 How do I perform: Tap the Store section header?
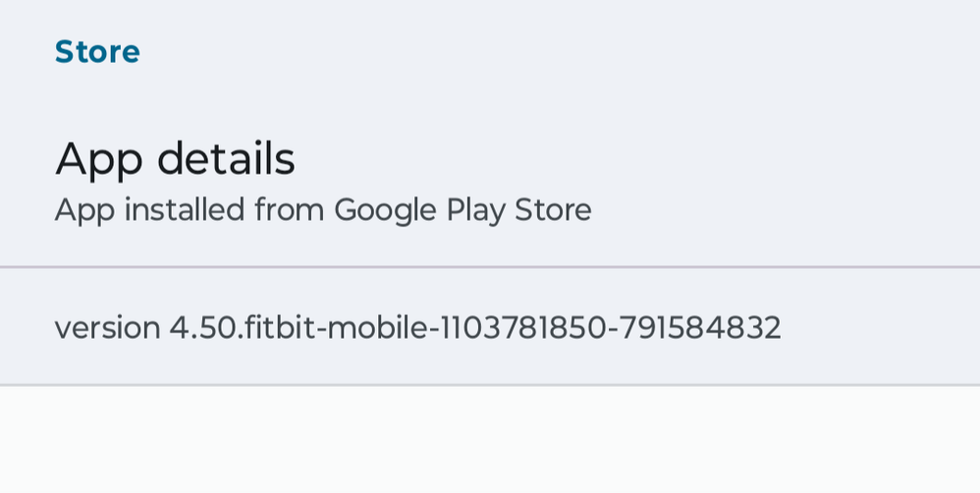97,51
